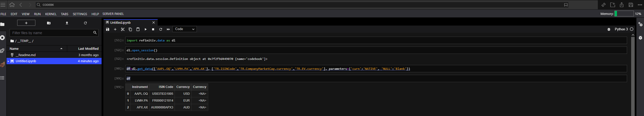Open the FILE menu

click(3, 14)
